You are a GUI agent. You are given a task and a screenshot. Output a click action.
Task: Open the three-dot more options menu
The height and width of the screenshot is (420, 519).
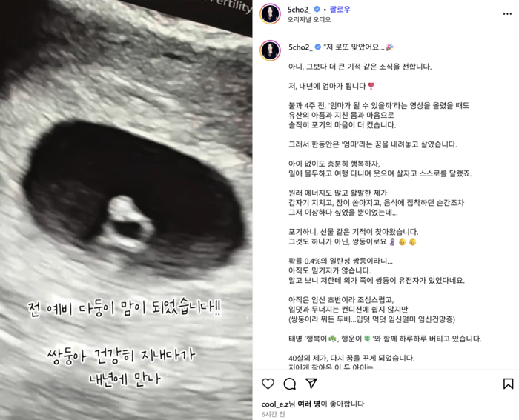507,14
